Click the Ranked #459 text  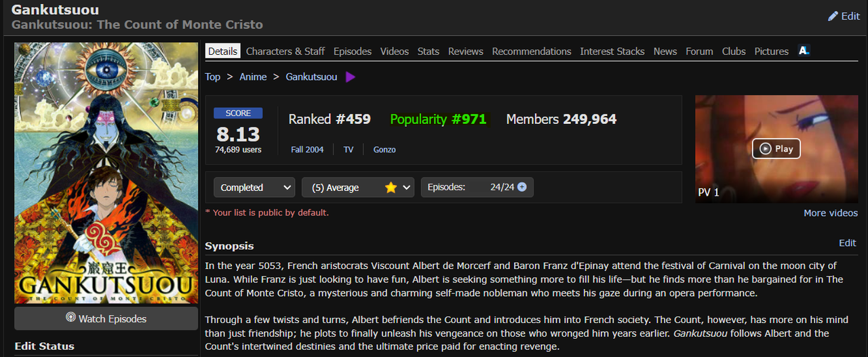coord(330,119)
